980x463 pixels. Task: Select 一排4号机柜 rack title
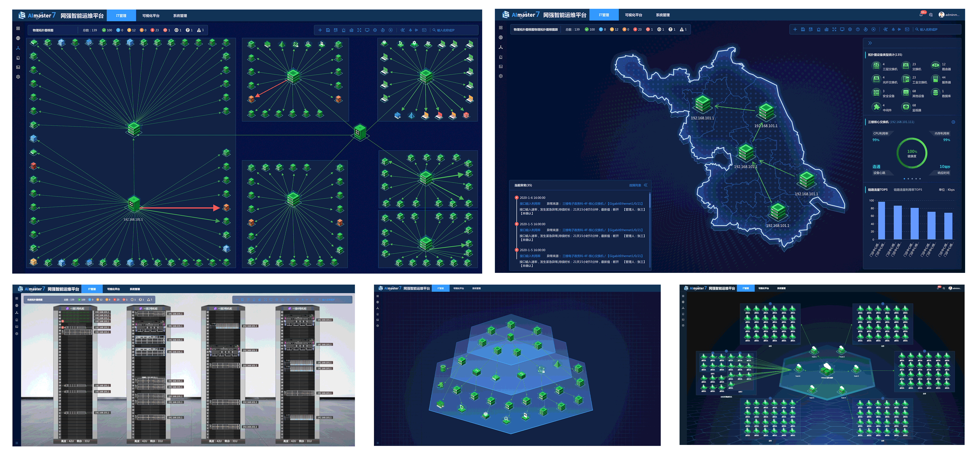[x=299, y=309]
